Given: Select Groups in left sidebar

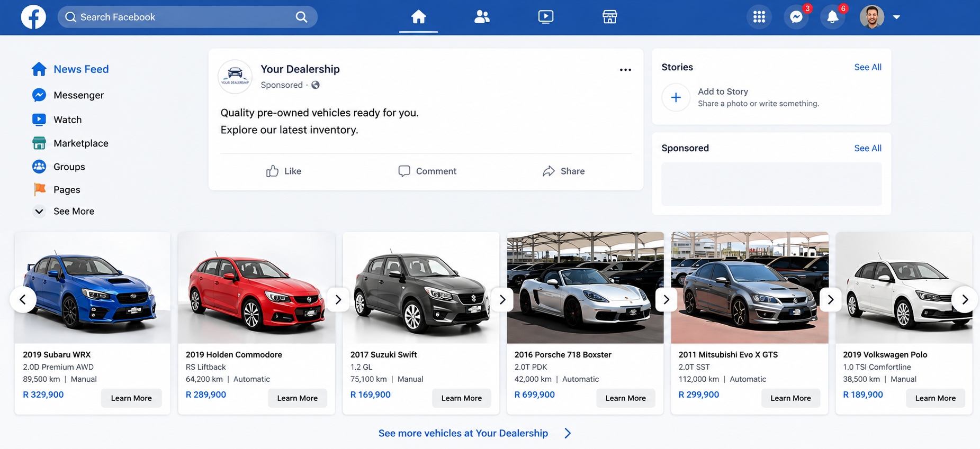Looking at the screenshot, I should [x=58, y=167].
